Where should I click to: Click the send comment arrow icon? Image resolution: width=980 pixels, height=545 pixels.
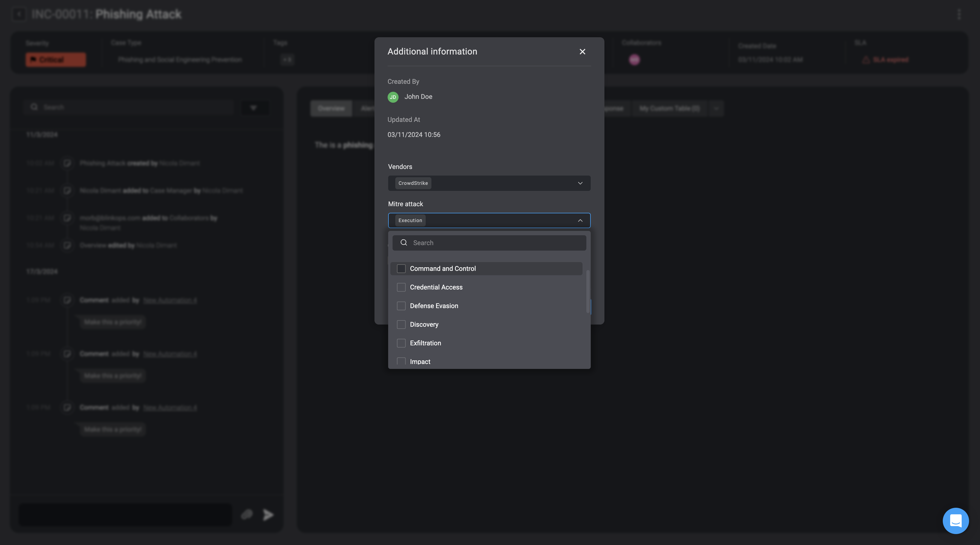[268, 515]
